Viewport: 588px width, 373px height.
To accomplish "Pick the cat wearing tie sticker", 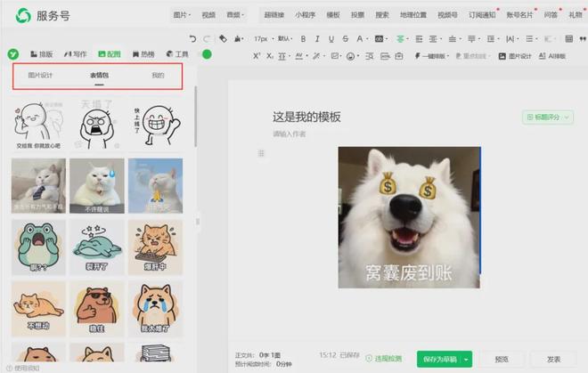I will pyautogui.click(x=38, y=185).
